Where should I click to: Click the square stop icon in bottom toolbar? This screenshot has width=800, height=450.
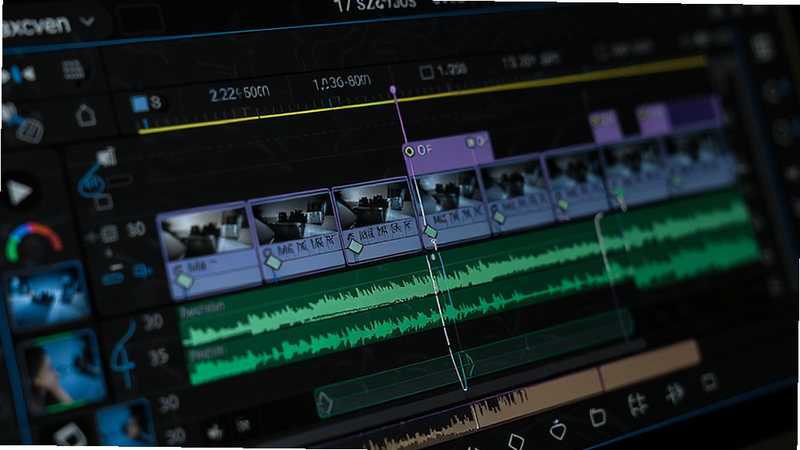[709, 382]
